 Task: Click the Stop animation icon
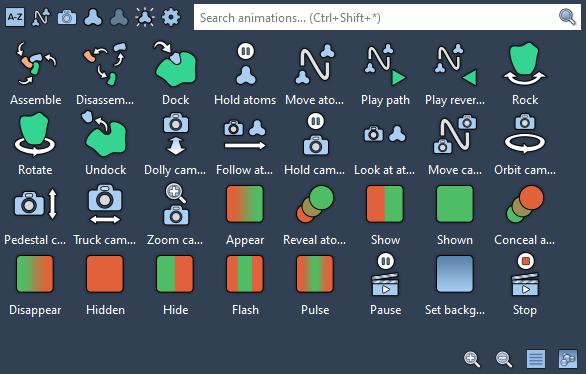[525, 275]
